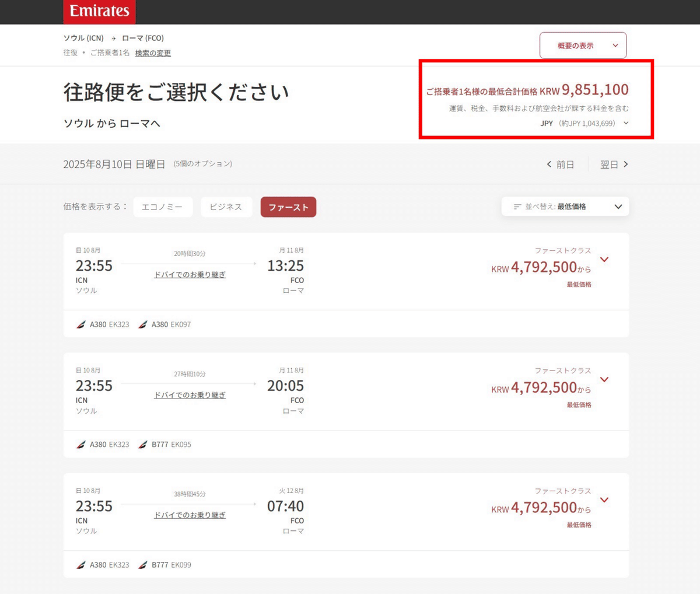Click the 2025年8月10日 日曜日 date text

coord(114,165)
